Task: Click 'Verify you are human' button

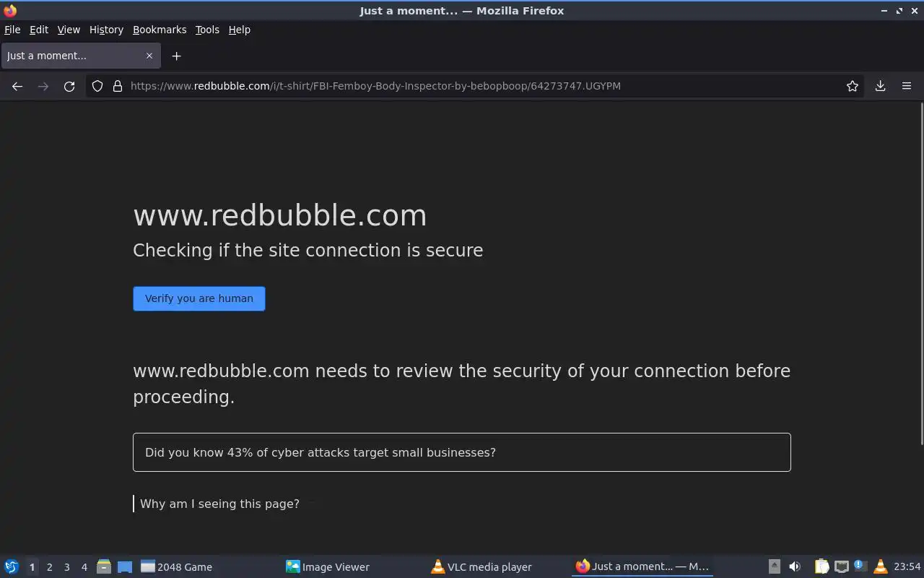Action: point(199,298)
